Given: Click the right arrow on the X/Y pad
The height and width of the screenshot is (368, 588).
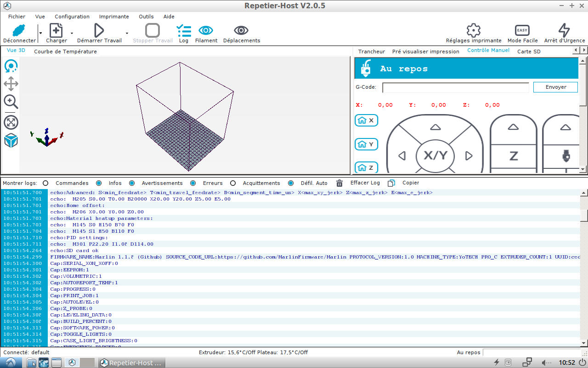Looking at the screenshot, I should click(x=469, y=156).
